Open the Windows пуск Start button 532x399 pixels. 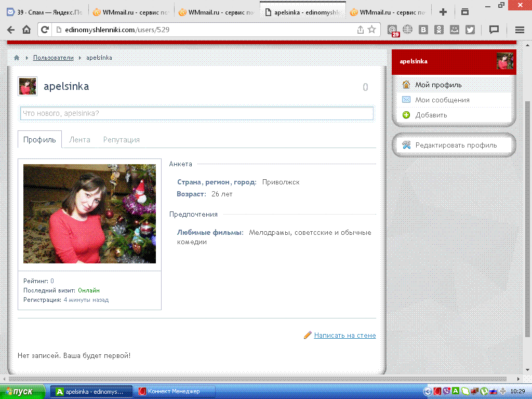22,392
